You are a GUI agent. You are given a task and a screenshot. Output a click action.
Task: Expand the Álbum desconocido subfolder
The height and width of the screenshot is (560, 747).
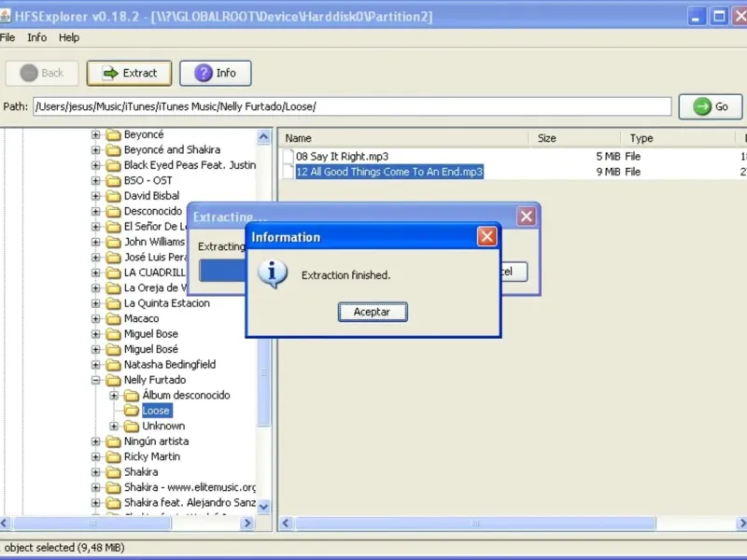point(114,395)
